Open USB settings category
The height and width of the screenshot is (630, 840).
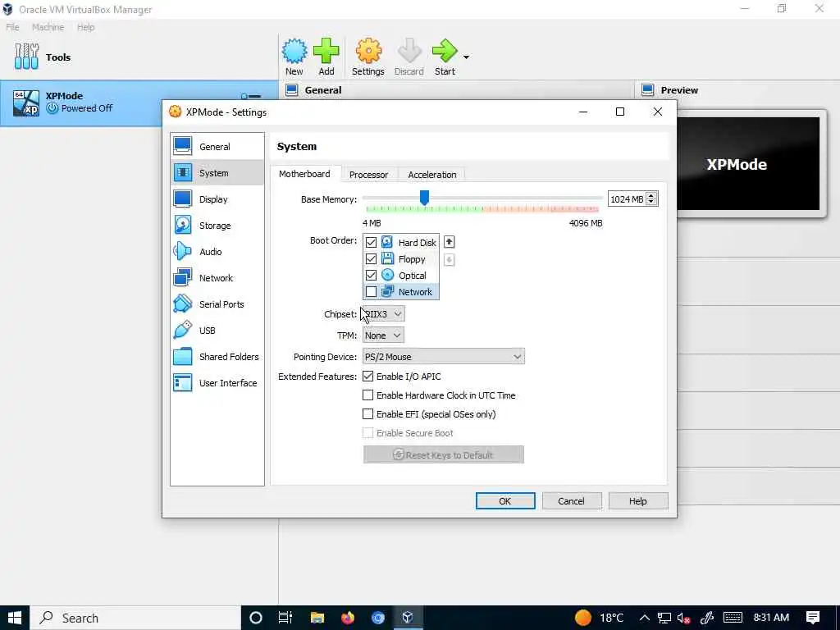(x=217, y=330)
